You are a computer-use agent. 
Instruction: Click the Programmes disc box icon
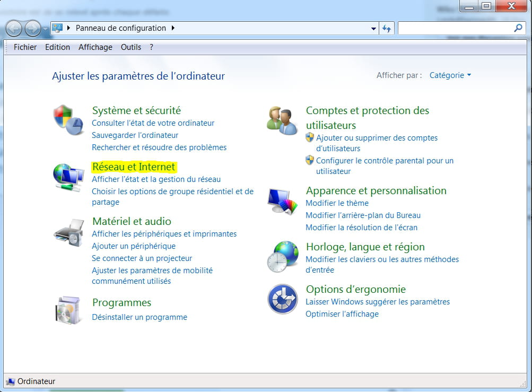pyautogui.click(x=68, y=310)
